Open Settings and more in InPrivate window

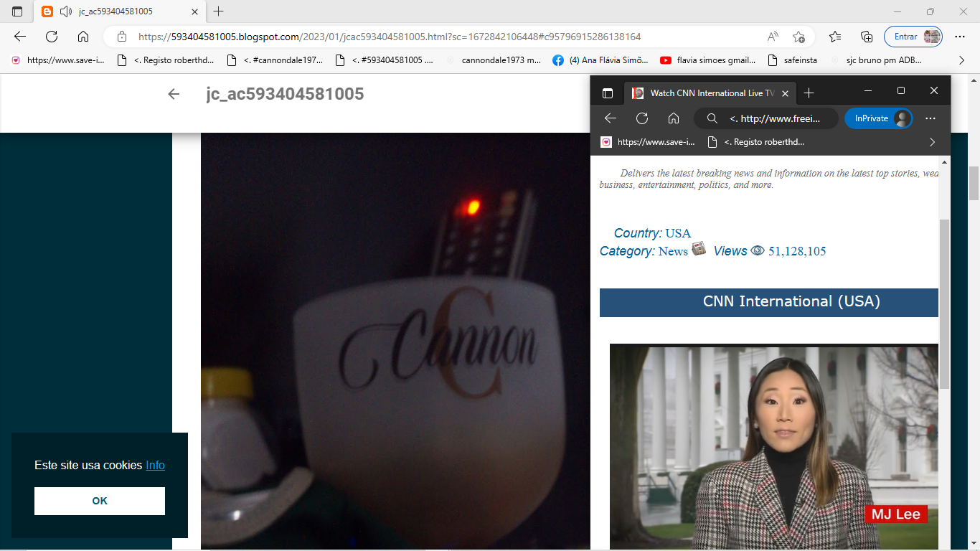coord(930,118)
